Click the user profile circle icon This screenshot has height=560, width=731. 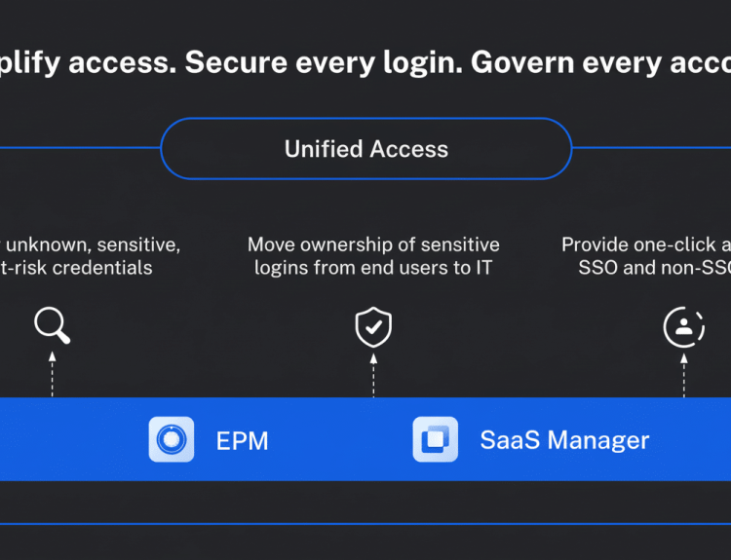coord(684,327)
